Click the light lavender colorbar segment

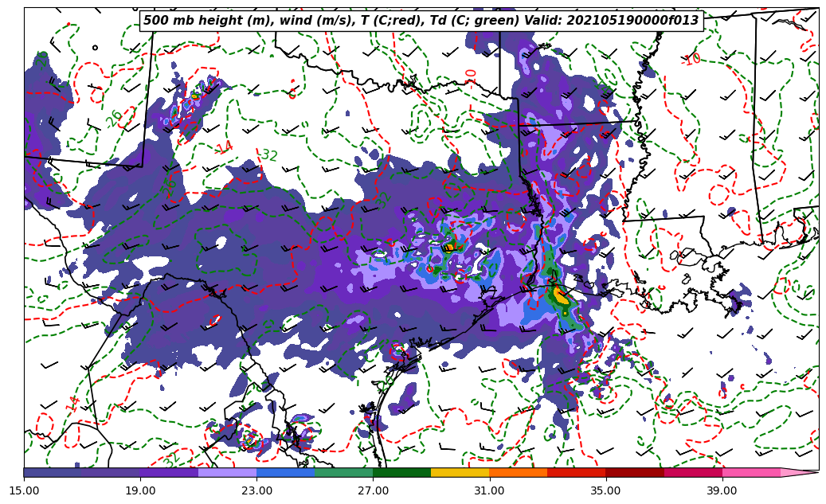click(227, 472)
